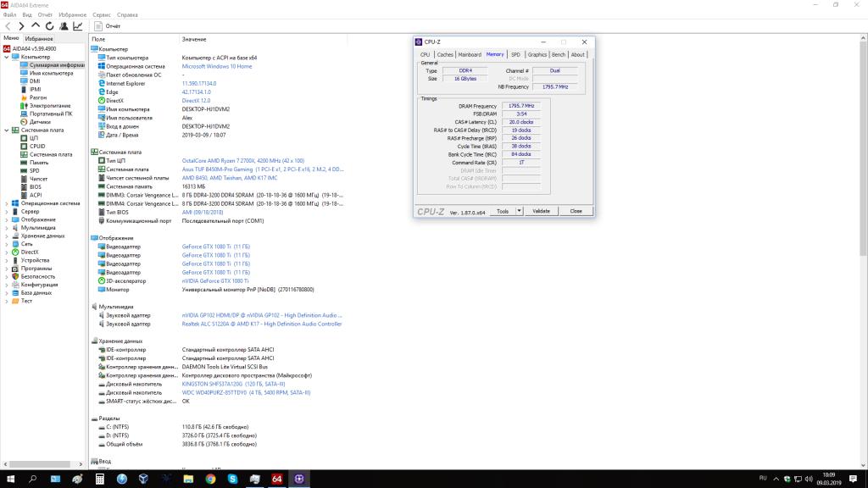Click the sidebar horizontal scrollbar right arrow
This screenshot has height=488, width=868.
(x=81, y=464)
